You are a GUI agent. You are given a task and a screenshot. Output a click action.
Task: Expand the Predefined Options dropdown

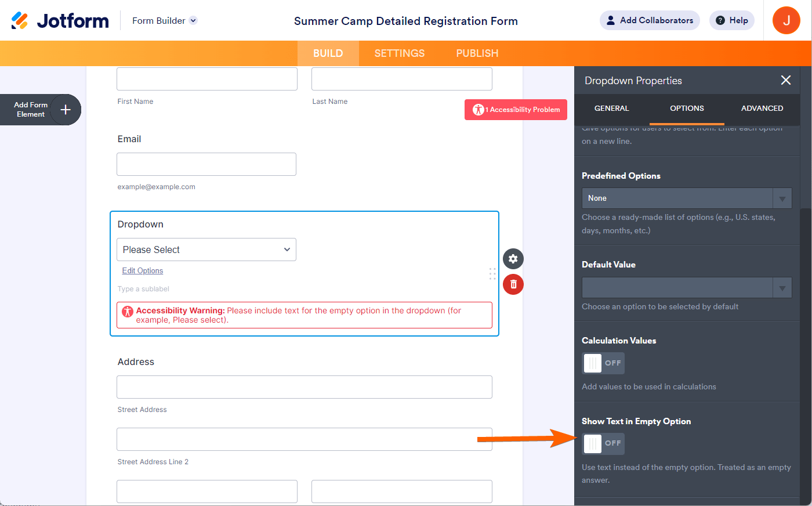coord(782,198)
